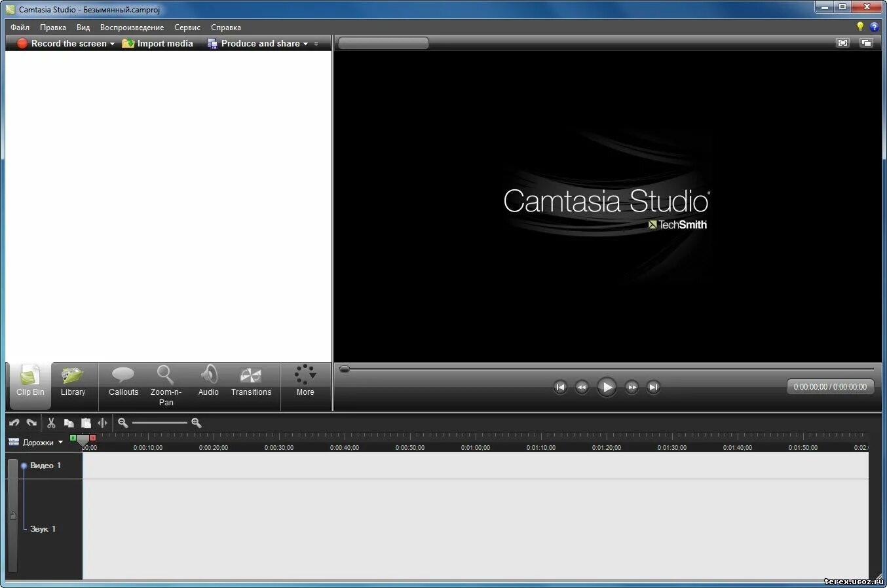Paste using the clipboard icon on timeline

pyautogui.click(x=86, y=423)
